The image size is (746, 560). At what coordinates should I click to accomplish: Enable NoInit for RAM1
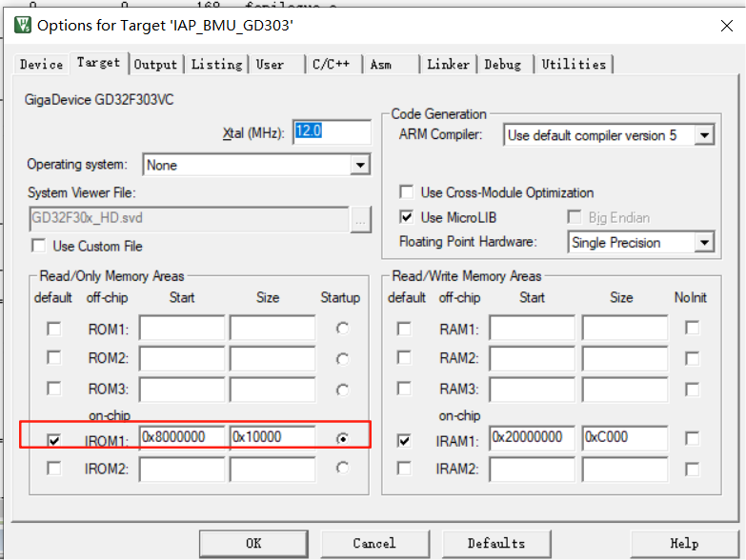693,328
